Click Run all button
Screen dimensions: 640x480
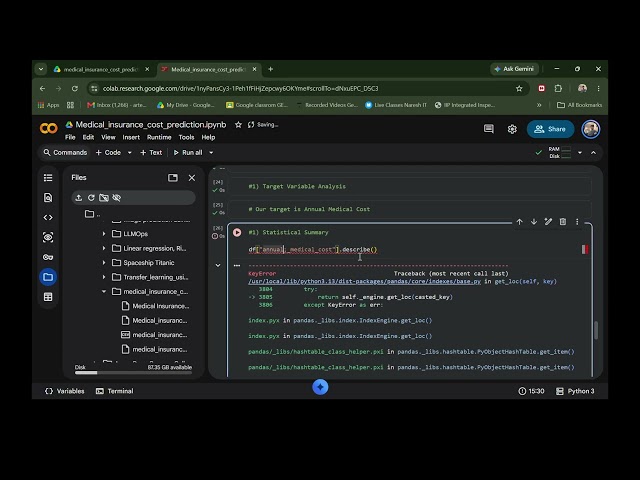188,153
